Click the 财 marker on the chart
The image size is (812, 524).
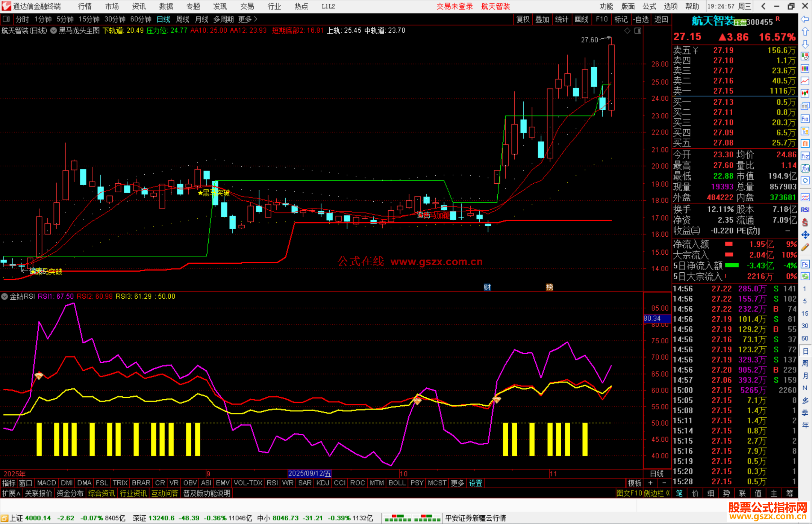pyautogui.click(x=487, y=287)
